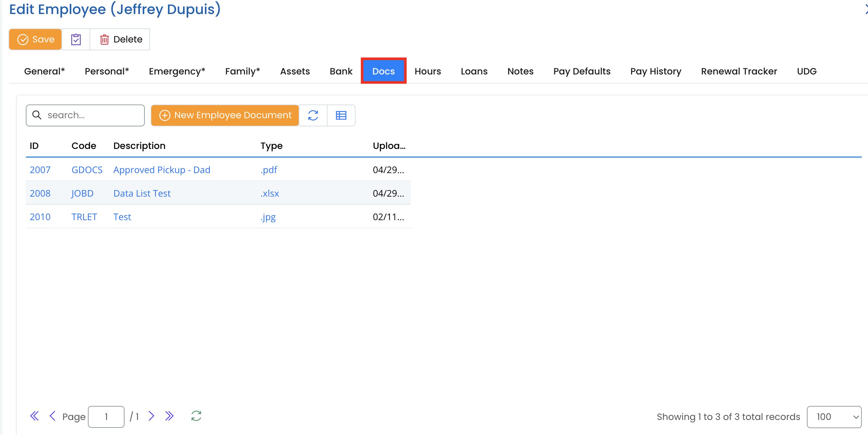Go to next page arrow
Viewport: 868px width, 435px height.
[x=151, y=416]
